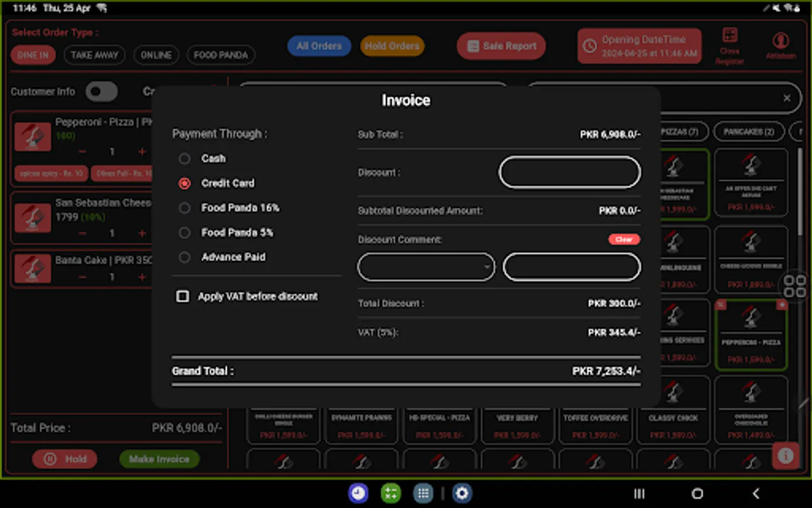The width and height of the screenshot is (812, 508).
Task: Click inside the Discount input field
Action: pyautogui.click(x=569, y=172)
